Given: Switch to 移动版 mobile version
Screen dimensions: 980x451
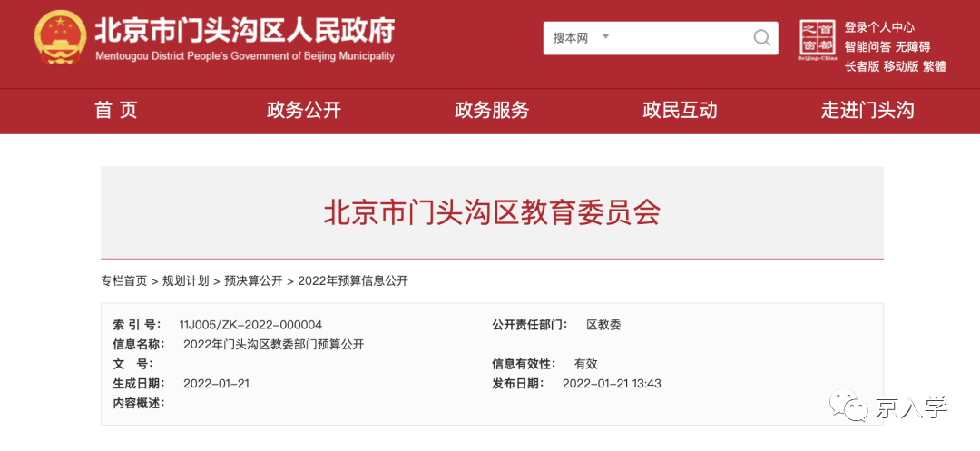Looking at the screenshot, I should pos(901,66).
